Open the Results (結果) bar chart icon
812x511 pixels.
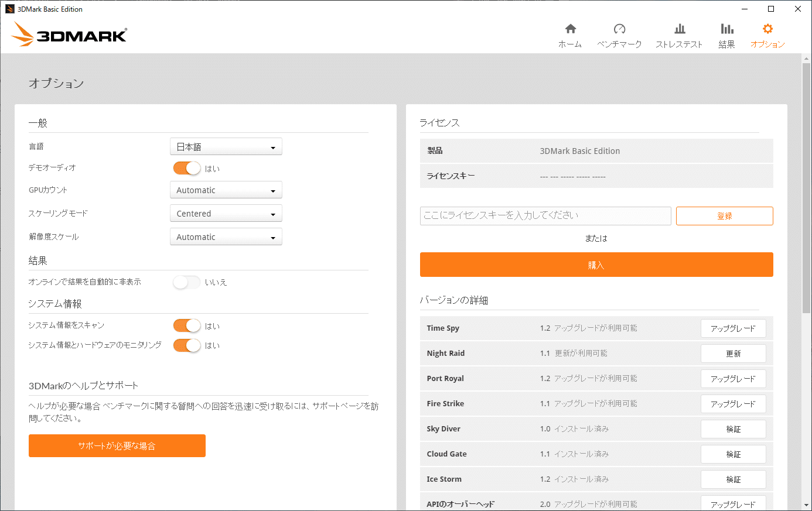(727, 29)
